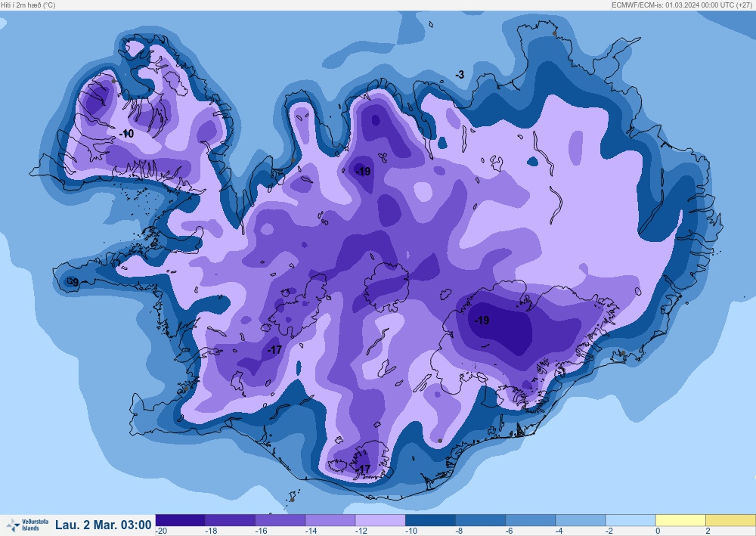Select the 0 to 2 pale yellow legend swatch
This screenshot has height=536, width=756.
681,520
